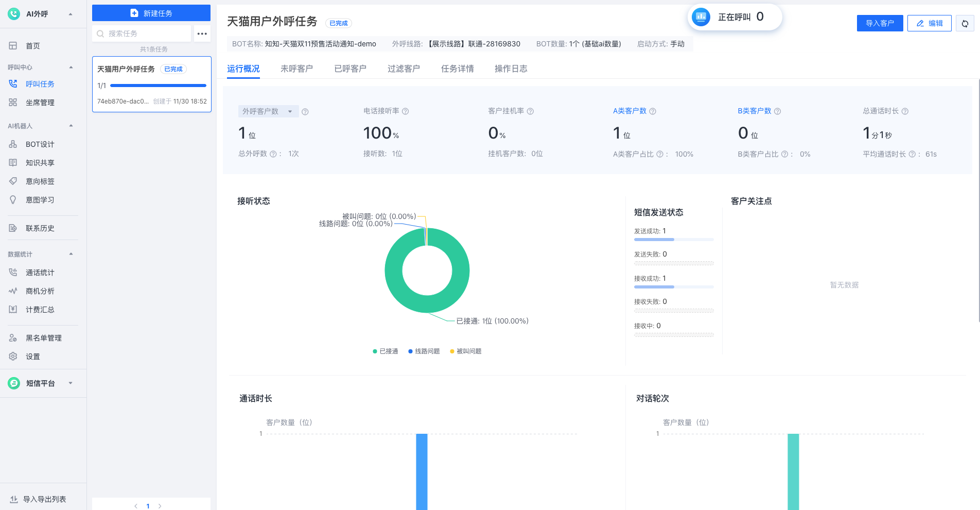Viewport: 980px width, 510px height.
Task: Click the 意向标签 tag icon
Action: point(13,181)
